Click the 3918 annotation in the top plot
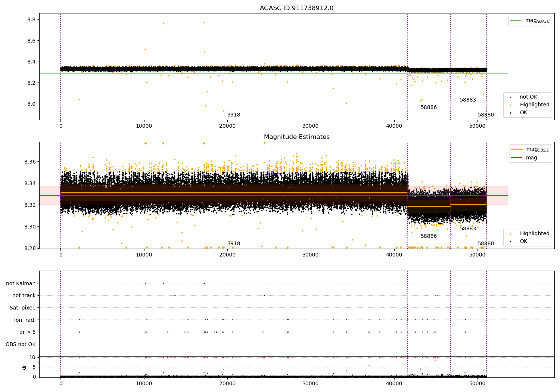Image resolution: width=560 pixels, height=392 pixels. click(x=234, y=115)
